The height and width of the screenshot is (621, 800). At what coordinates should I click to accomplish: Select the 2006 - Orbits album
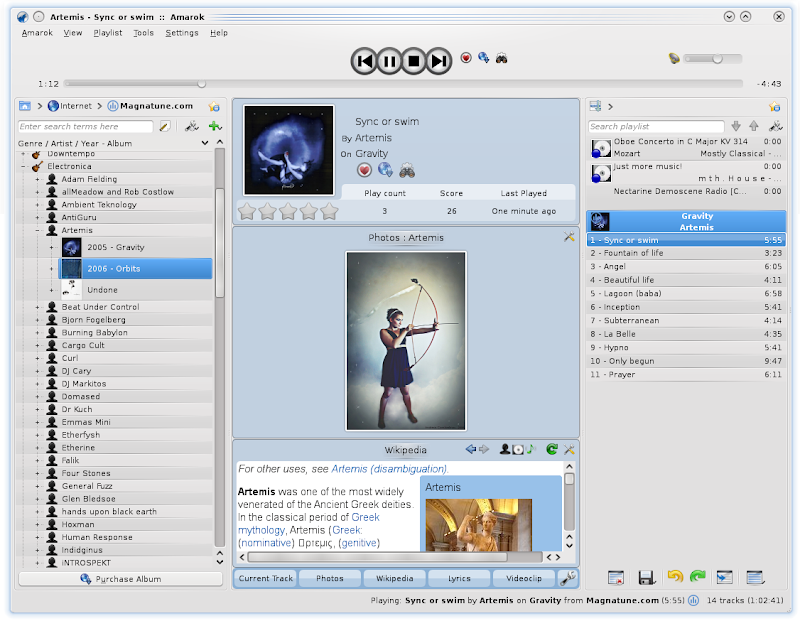(x=135, y=268)
